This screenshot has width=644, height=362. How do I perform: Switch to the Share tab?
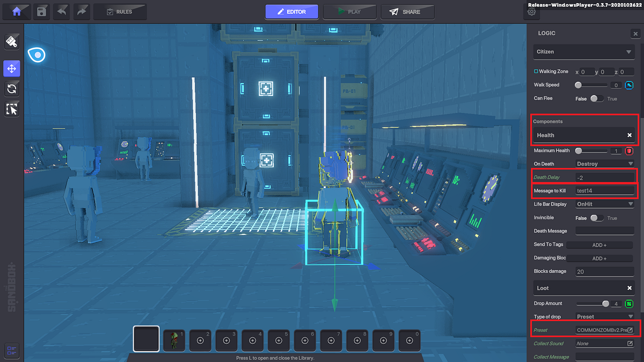point(408,11)
